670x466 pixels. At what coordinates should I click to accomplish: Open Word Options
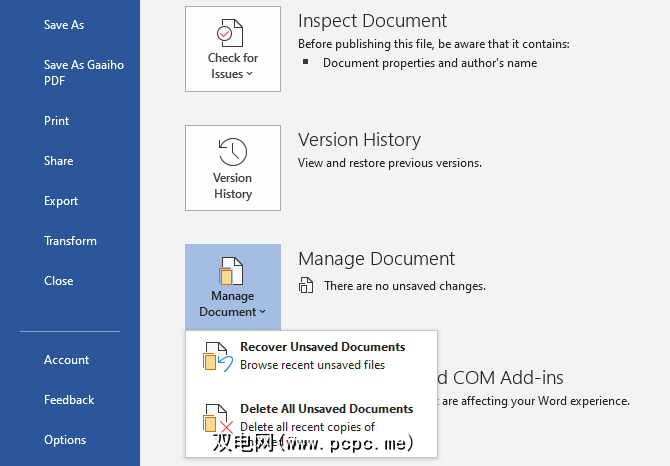click(65, 440)
